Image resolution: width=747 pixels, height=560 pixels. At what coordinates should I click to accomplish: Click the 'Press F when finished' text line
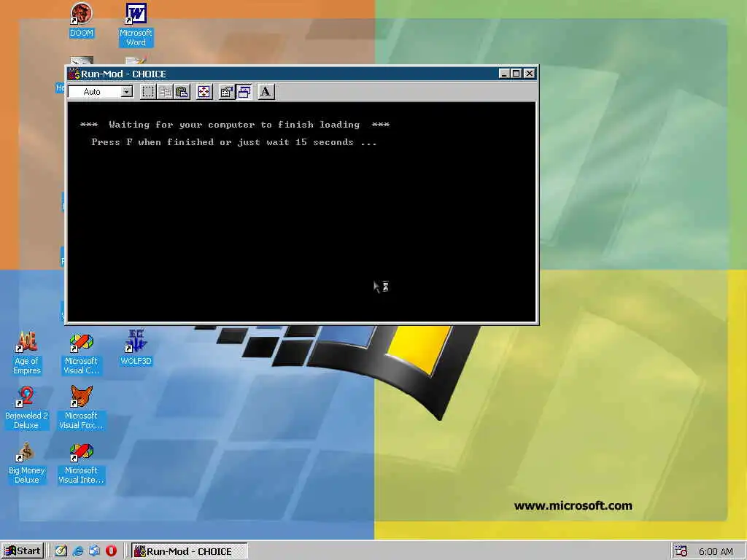[234, 142]
